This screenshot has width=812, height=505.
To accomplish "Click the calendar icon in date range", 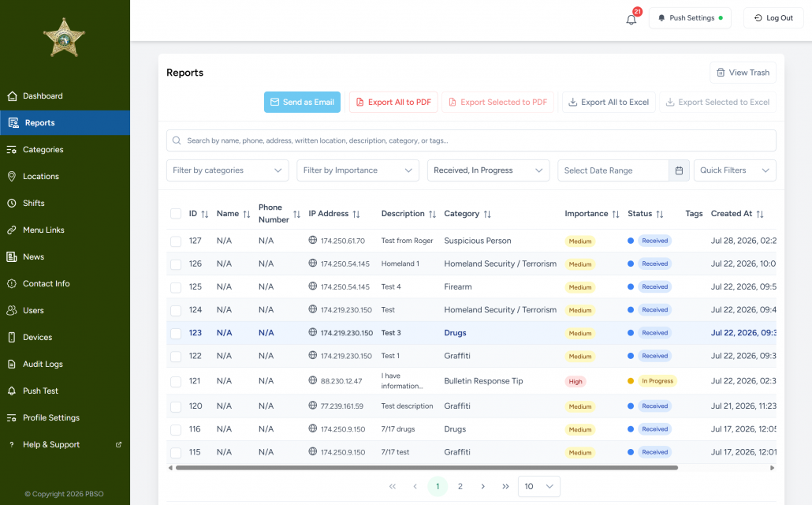I will [x=679, y=170].
